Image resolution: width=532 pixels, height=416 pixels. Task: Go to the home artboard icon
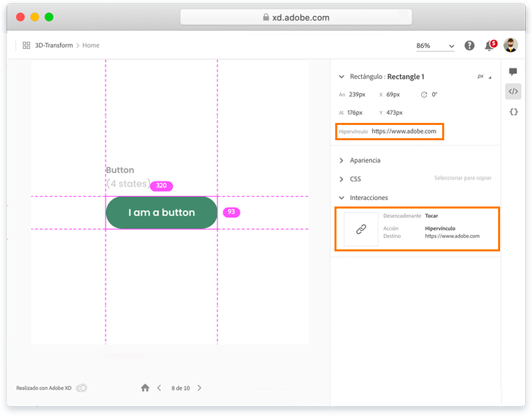pyautogui.click(x=145, y=387)
